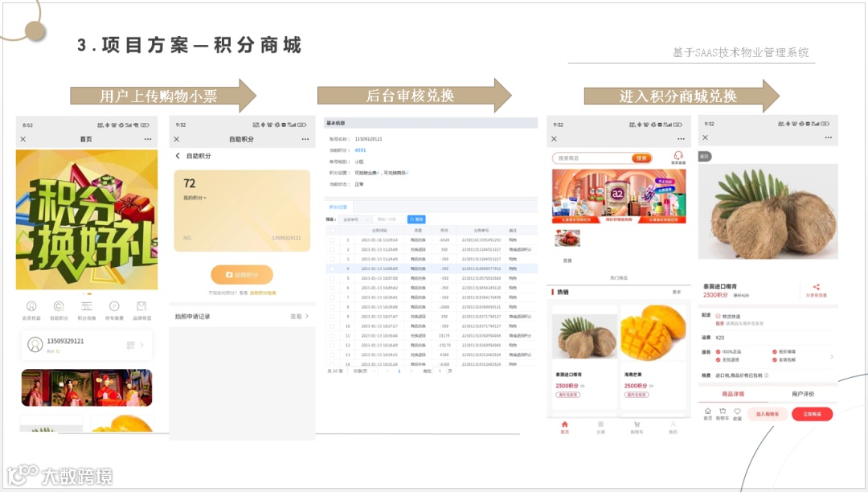Image resolution: width=868 pixels, height=492 pixels.
Task: Switch to the 用户评价 tab
Action: click(x=803, y=394)
